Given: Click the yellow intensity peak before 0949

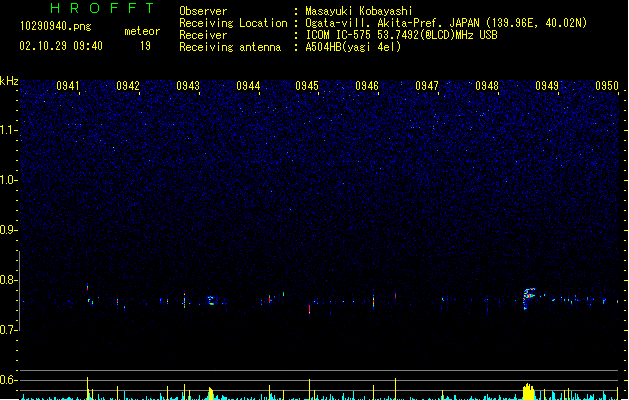Looking at the screenshot, I should [x=528, y=391].
